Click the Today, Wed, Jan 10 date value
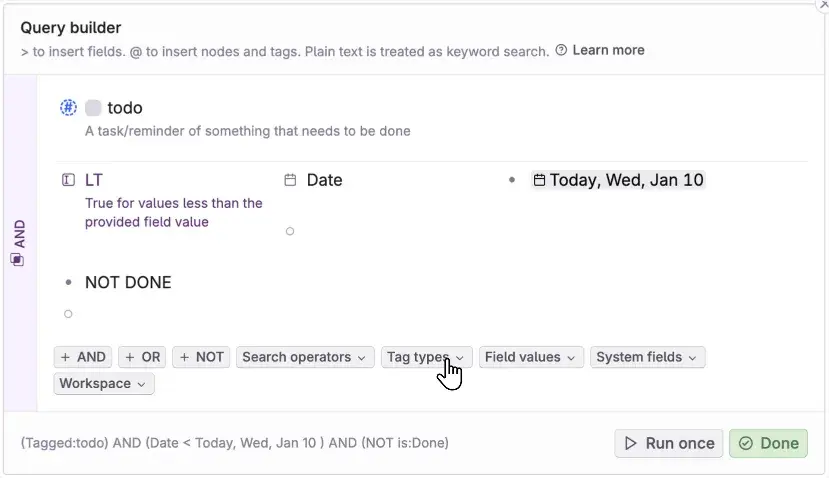Screen dimensions: 829x478 pyautogui.click(x=626, y=180)
